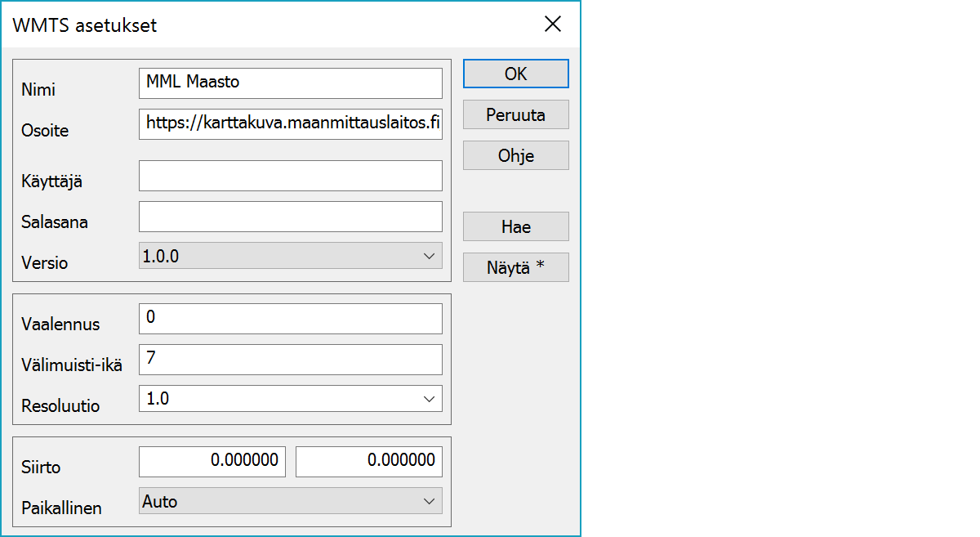This screenshot has height=537, width=980.
Task: Open help with the Ohje button
Action: click(515, 155)
